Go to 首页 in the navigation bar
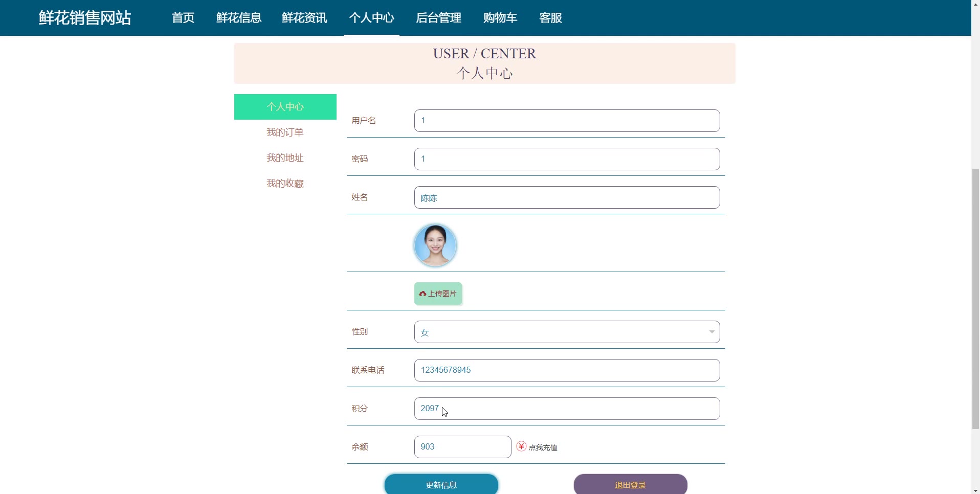 tap(183, 18)
